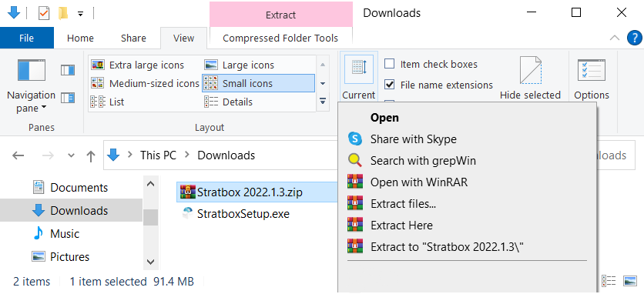Viewport: 644px width, 294px height.
Task: Choose the Details view layout
Action: 228,102
